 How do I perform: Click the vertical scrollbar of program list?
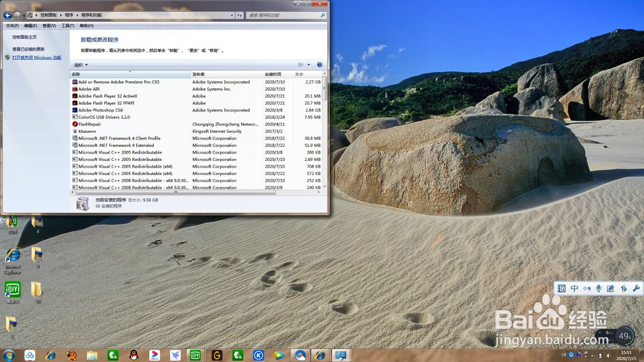click(x=324, y=88)
